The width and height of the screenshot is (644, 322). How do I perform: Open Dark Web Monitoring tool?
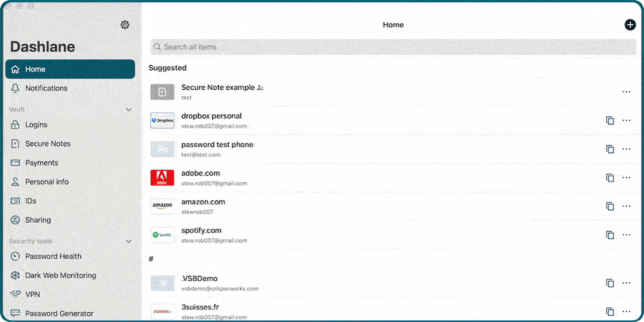point(60,275)
